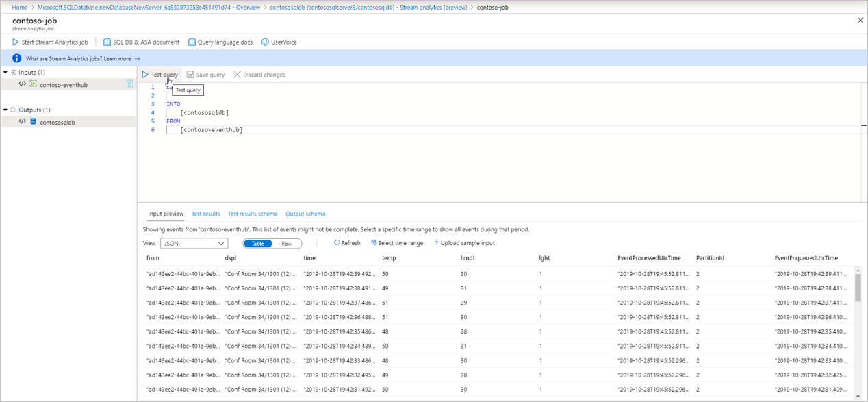Collapse the Outputs (1) tree section
868x402 pixels.
tap(5, 110)
